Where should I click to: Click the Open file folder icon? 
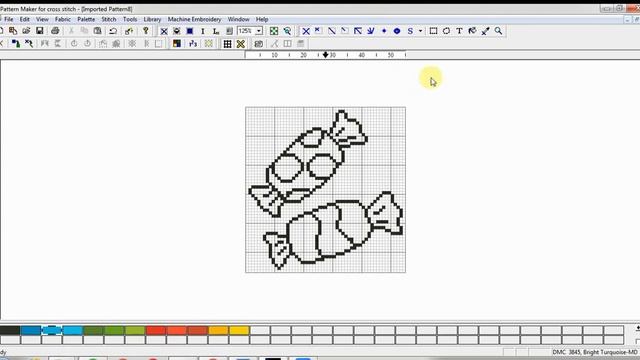pos(26,31)
